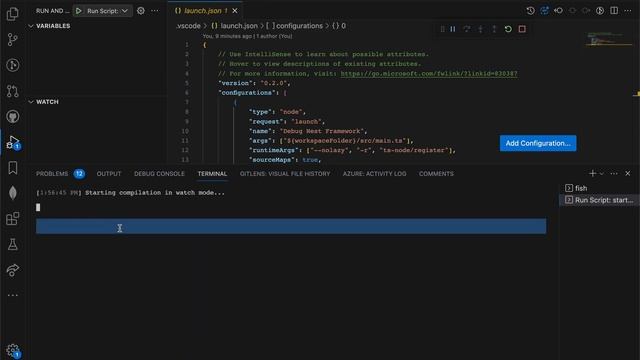Stop the debug session
Screen dimensions: 640x360
point(522,29)
